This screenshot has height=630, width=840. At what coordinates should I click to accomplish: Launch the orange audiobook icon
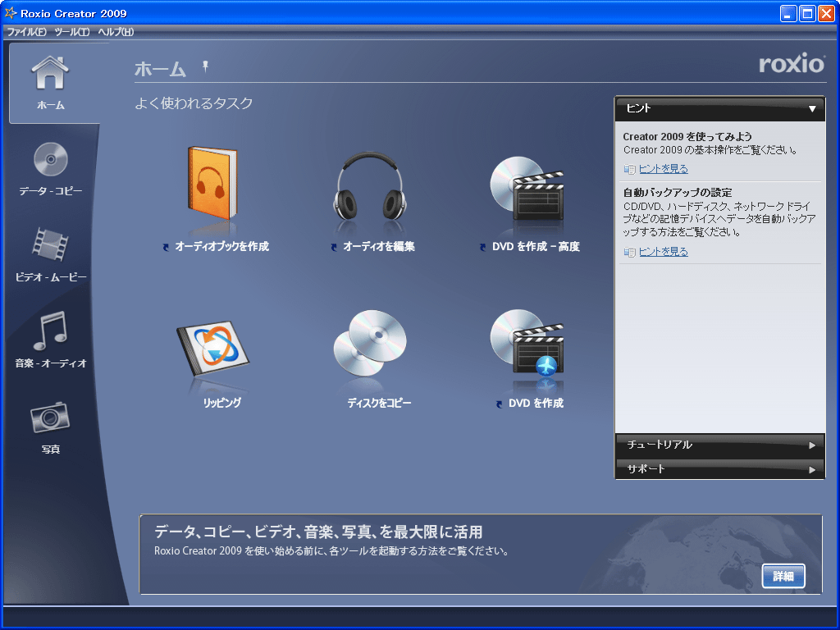click(212, 183)
